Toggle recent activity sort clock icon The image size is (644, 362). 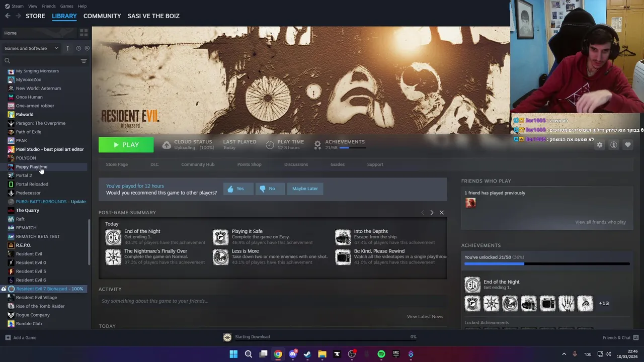pyautogui.click(x=78, y=48)
